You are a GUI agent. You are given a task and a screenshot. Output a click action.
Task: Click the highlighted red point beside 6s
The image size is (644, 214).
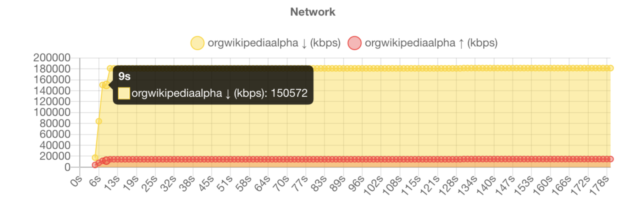pyautogui.click(x=106, y=161)
